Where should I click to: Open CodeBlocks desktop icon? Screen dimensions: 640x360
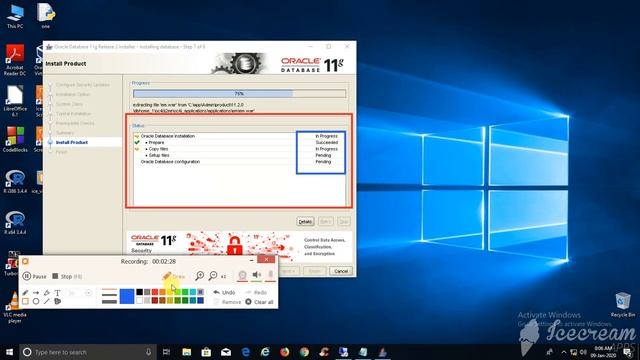click(x=15, y=140)
